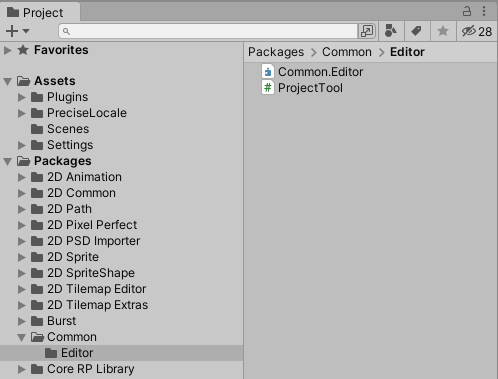
Task: Select the Common label in tree
Action: coord(72,337)
